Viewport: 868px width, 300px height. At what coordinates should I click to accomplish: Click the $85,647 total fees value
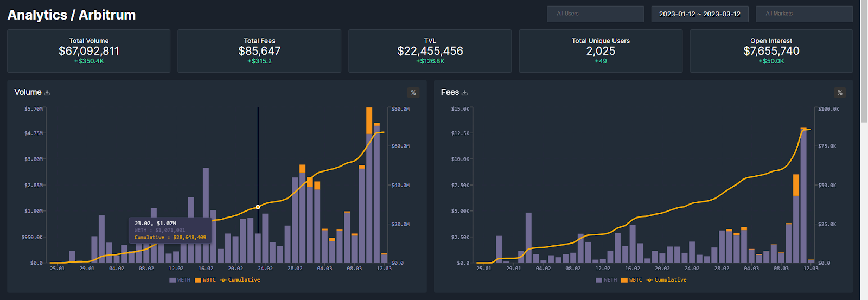coord(259,51)
